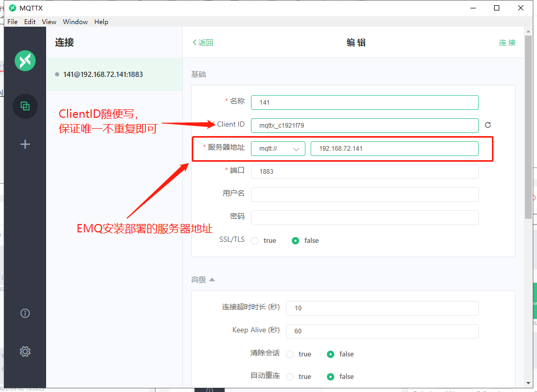Click the 密码 input field
Viewport: 537px width, 392px height.
pyautogui.click(x=365, y=218)
